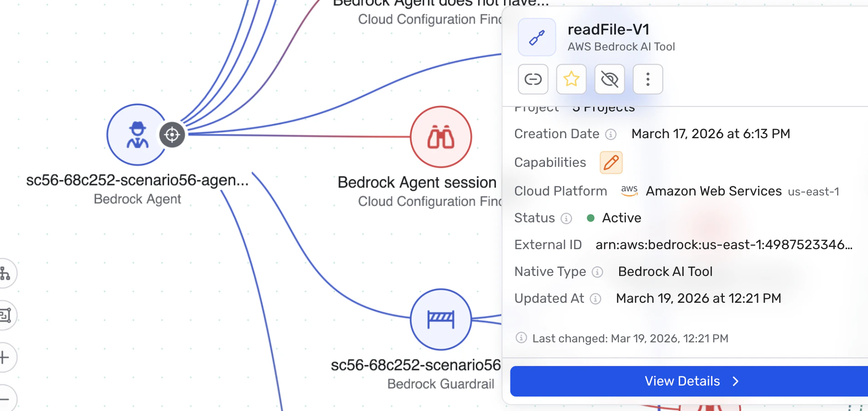The width and height of the screenshot is (868, 411).
Task: Click the View Details arrow chevron
Action: [736, 381]
